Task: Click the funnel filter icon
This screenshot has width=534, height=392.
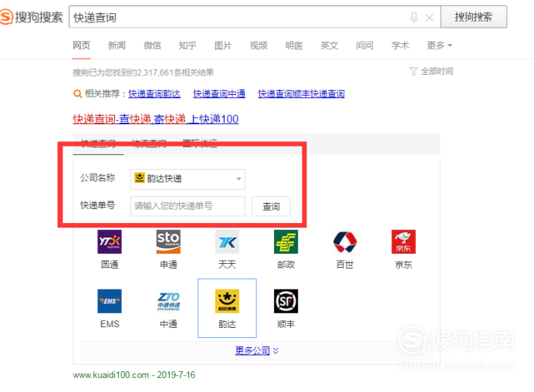Action: pyautogui.click(x=414, y=71)
